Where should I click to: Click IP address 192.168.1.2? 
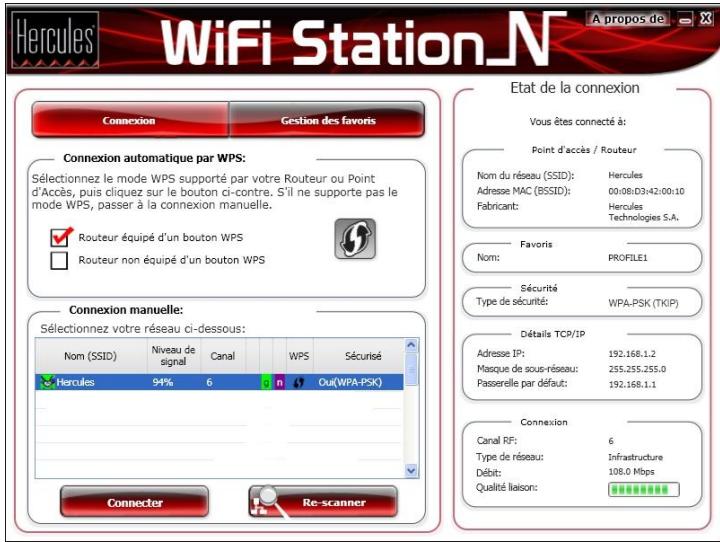(x=632, y=354)
